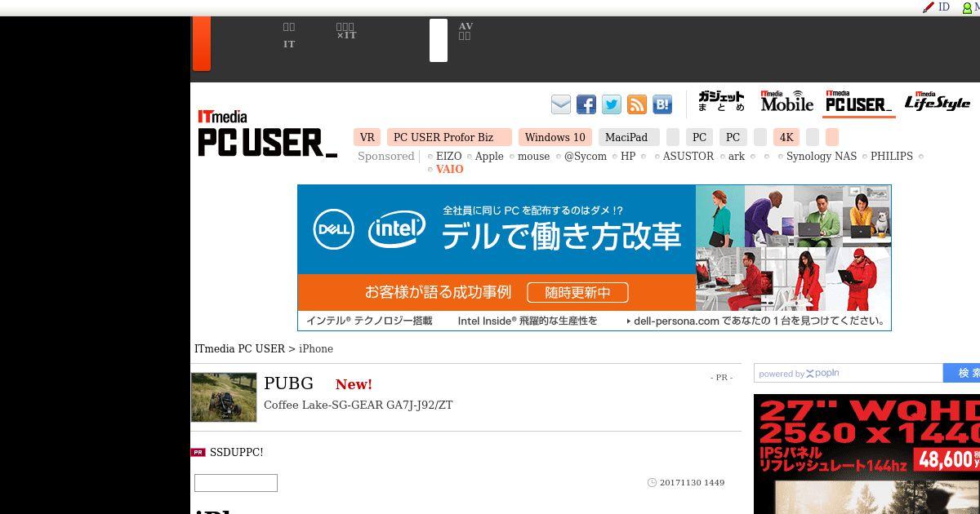Click the 27" WQHD monitor advertisement

click(866, 454)
